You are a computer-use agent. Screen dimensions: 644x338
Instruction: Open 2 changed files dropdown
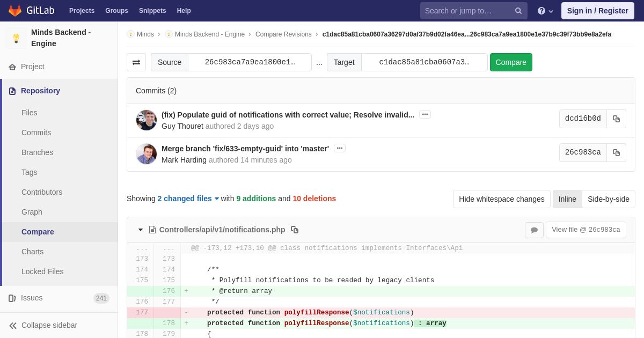tap(188, 199)
